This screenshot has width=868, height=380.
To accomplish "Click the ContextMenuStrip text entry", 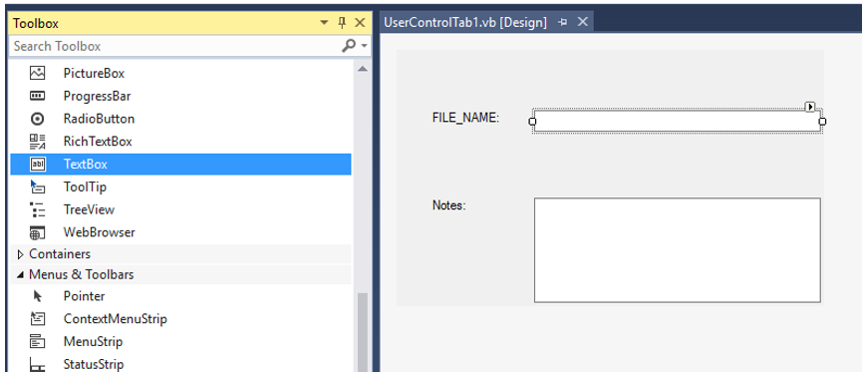I will [116, 319].
